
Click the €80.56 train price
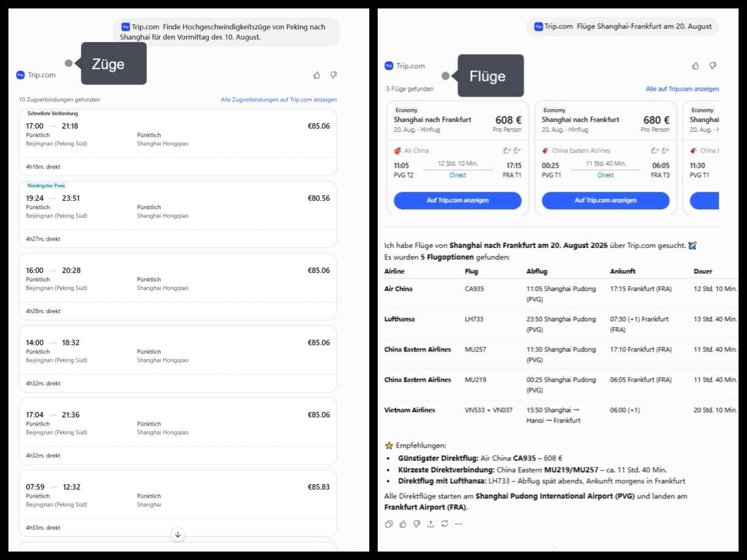tap(319, 198)
